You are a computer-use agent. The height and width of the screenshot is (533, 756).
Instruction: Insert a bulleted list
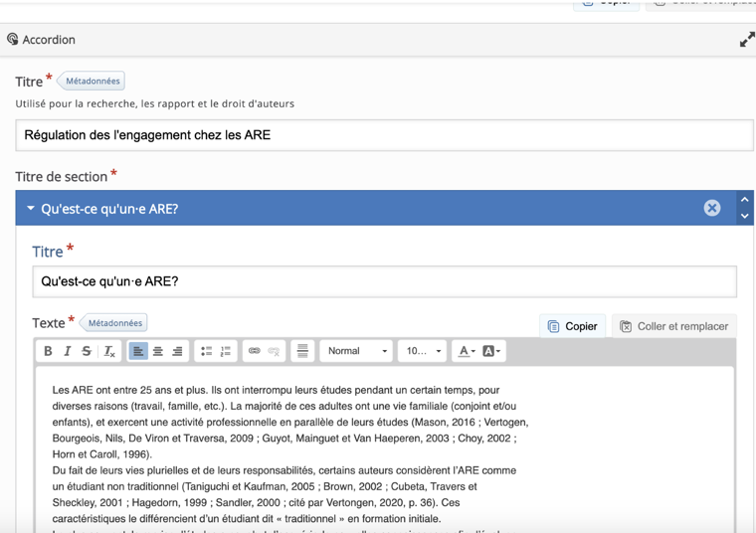206,351
